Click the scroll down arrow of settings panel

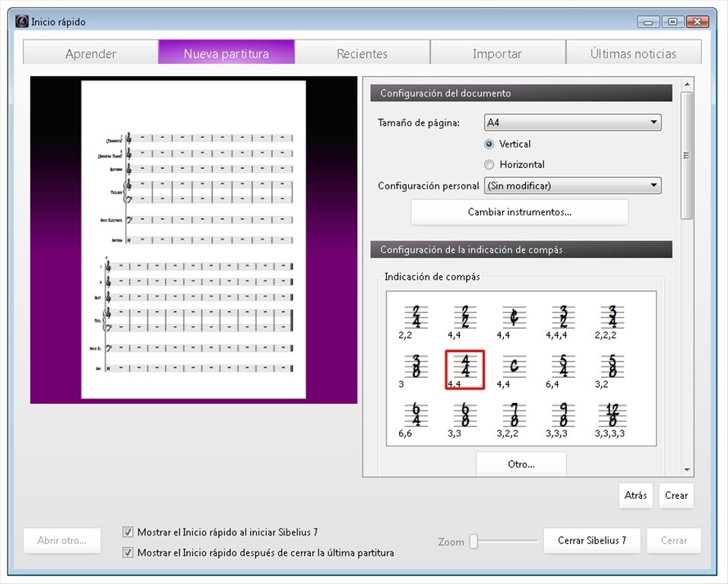pyautogui.click(x=687, y=470)
